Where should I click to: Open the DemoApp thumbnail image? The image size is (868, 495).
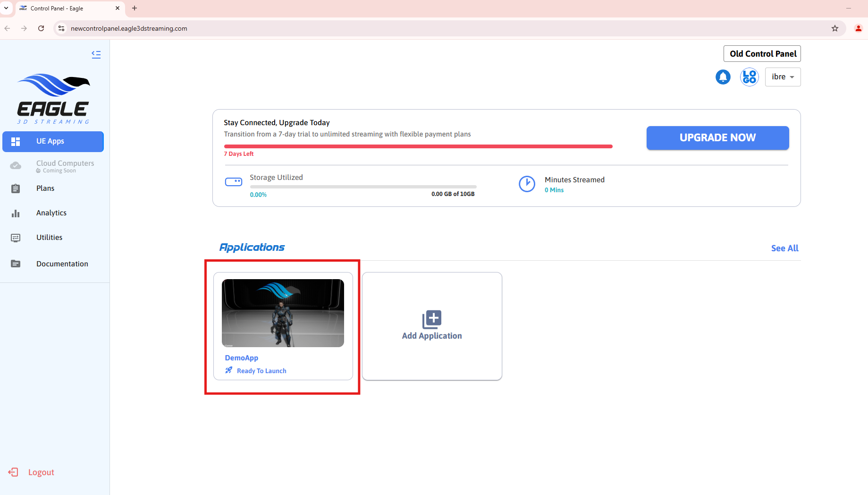283,313
